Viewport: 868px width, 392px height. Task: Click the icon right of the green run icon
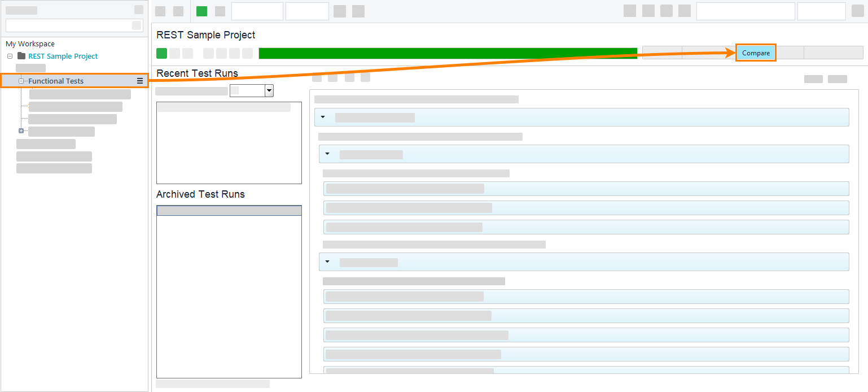pos(219,11)
